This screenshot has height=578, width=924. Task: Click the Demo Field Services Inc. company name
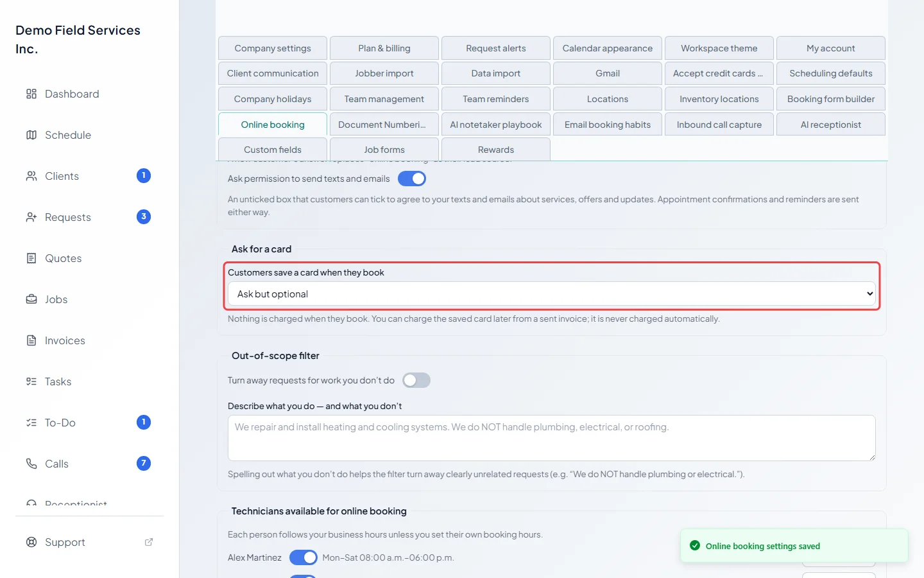[78, 39]
